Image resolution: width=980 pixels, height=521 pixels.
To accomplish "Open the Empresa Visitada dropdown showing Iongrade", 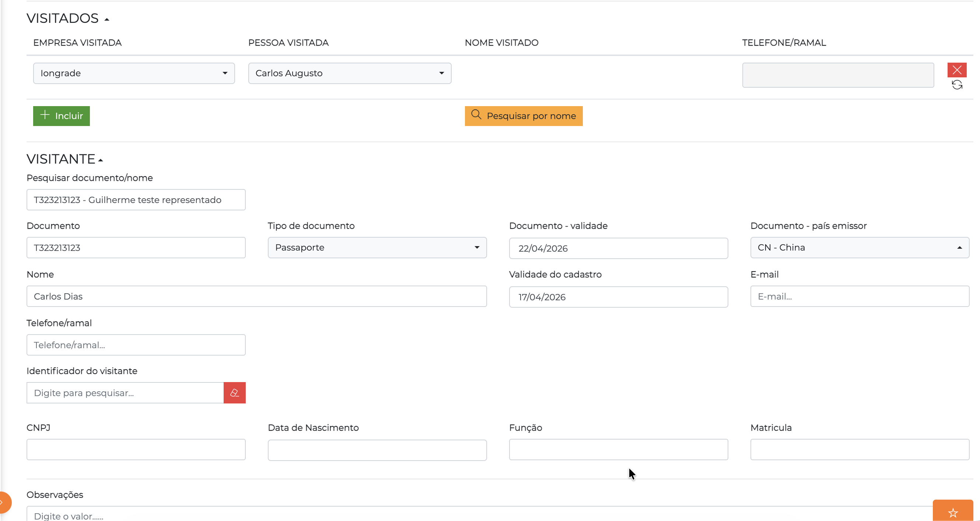I will point(134,73).
